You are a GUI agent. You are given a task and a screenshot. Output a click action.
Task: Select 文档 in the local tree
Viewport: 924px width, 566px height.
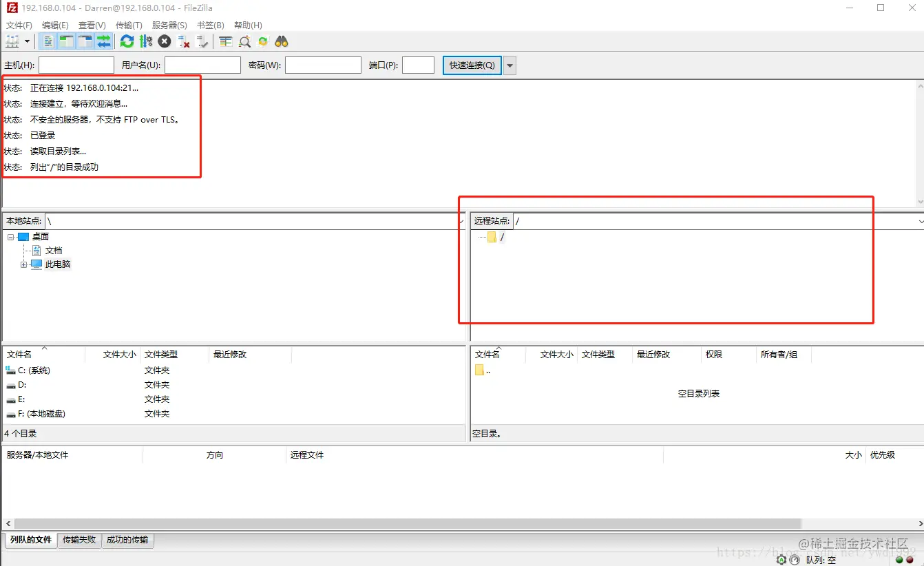pyautogui.click(x=54, y=250)
